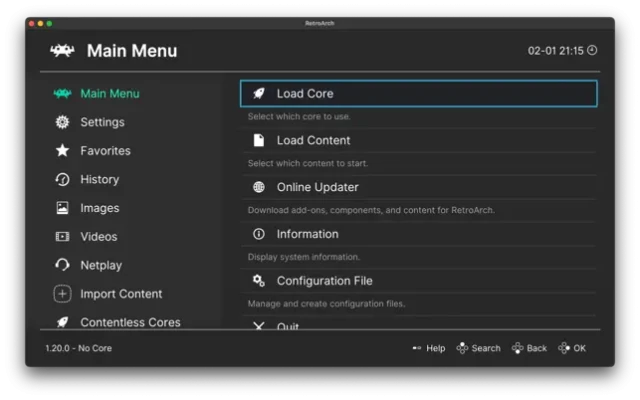Click the Load Core rocket icon
640x400 pixels.
tap(259, 93)
